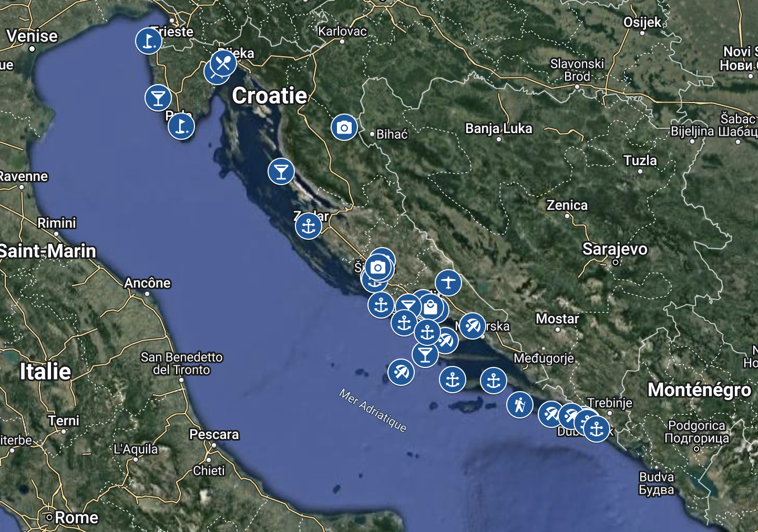Select the camera marker next to Bihać

pos(344,127)
